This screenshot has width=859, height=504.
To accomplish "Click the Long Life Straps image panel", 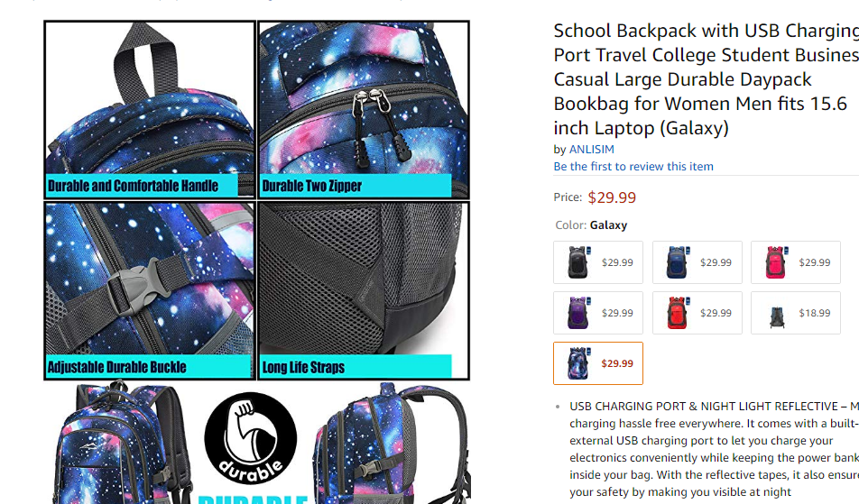I will point(364,290).
